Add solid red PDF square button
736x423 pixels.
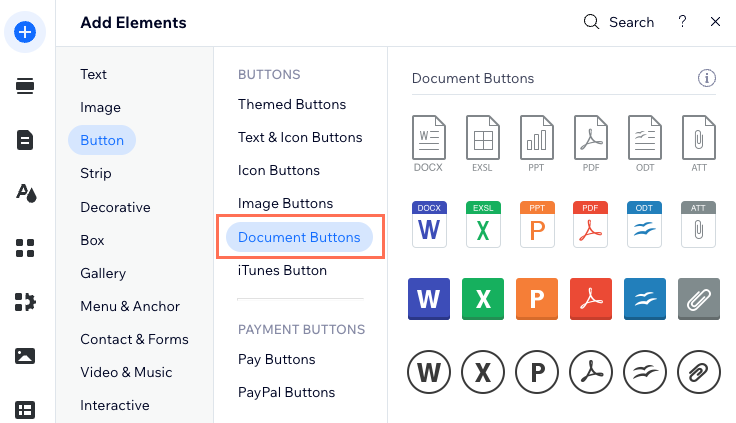(x=590, y=299)
